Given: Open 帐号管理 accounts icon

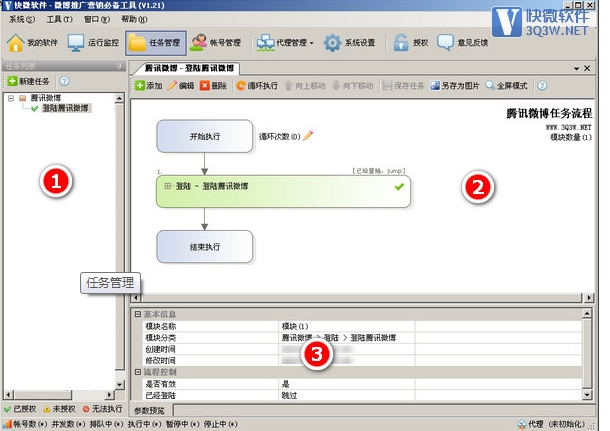Looking at the screenshot, I should 198,43.
